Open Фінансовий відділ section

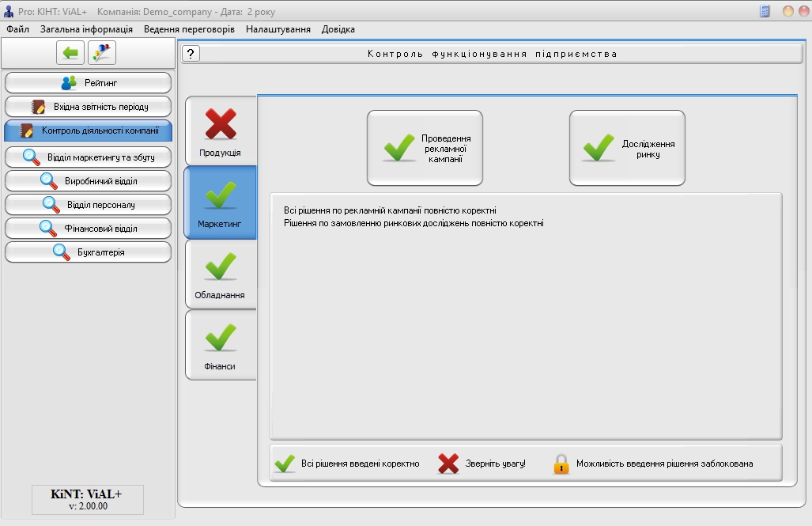pos(88,229)
